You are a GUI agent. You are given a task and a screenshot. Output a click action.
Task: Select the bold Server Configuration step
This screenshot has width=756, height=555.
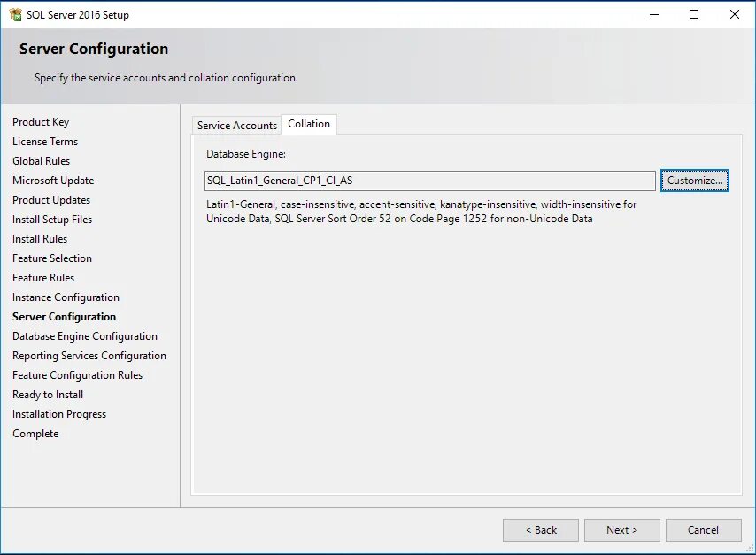[x=64, y=317]
